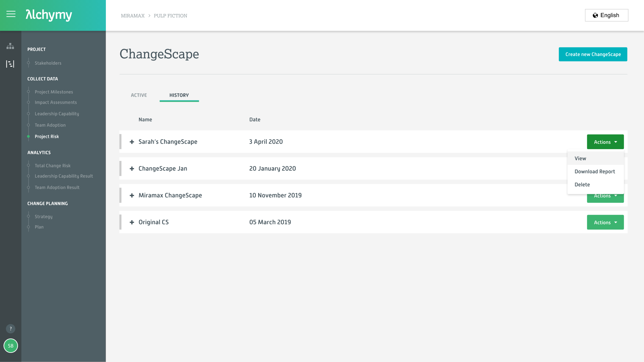Open the help question mark icon

click(x=10, y=329)
